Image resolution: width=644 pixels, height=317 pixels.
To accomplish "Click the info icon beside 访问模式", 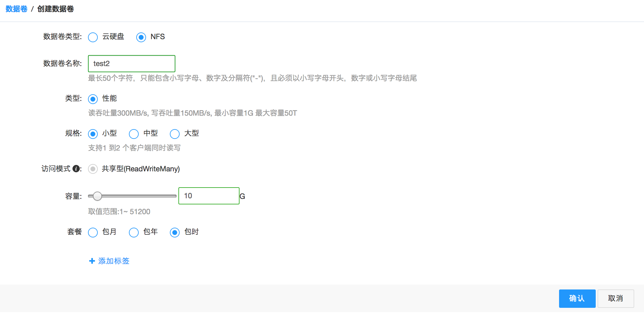I will coord(76,169).
